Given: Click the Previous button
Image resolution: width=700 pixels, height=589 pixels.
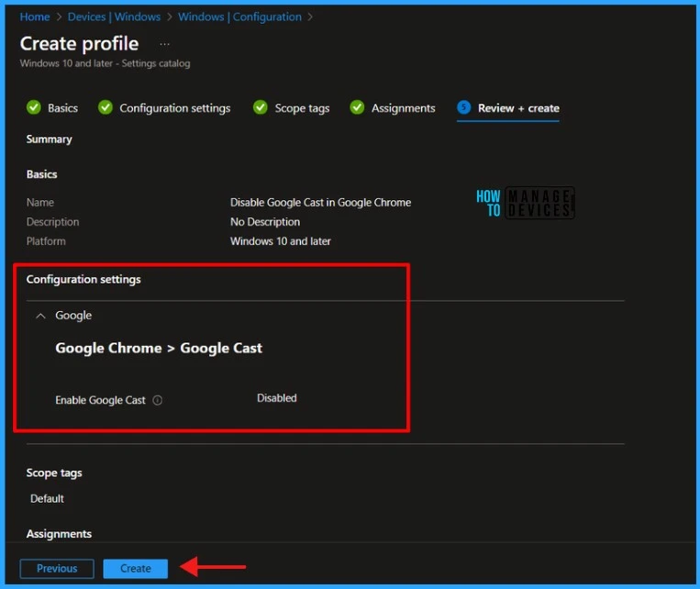Looking at the screenshot, I should (x=57, y=569).
